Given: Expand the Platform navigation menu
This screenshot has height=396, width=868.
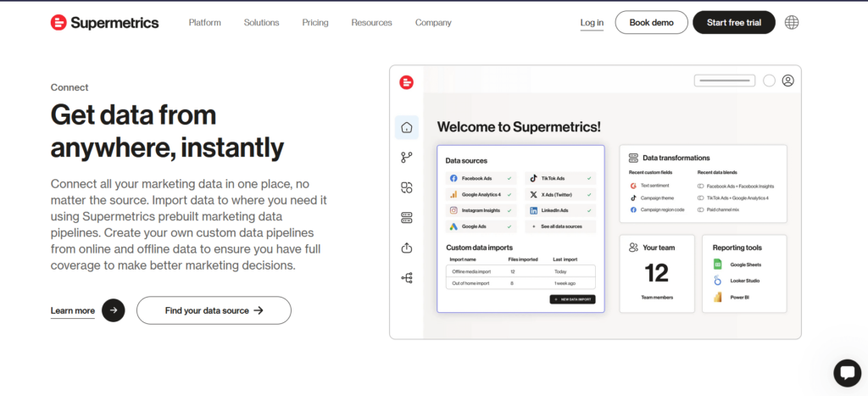Looking at the screenshot, I should pos(204,23).
